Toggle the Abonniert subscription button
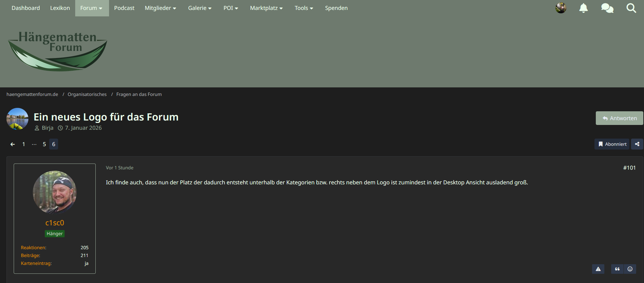The image size is (644, 283). pos(612,144)
